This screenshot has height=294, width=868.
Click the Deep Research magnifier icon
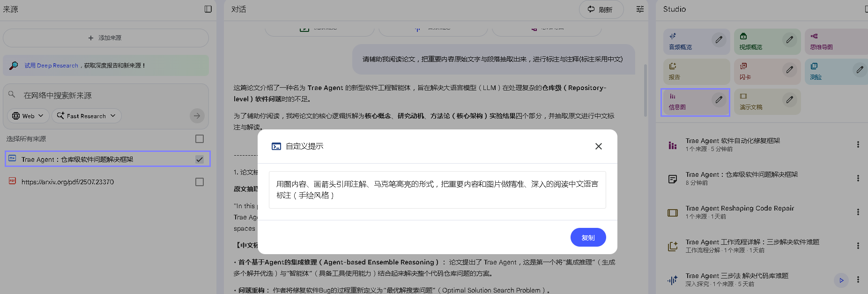click(14, 66)
